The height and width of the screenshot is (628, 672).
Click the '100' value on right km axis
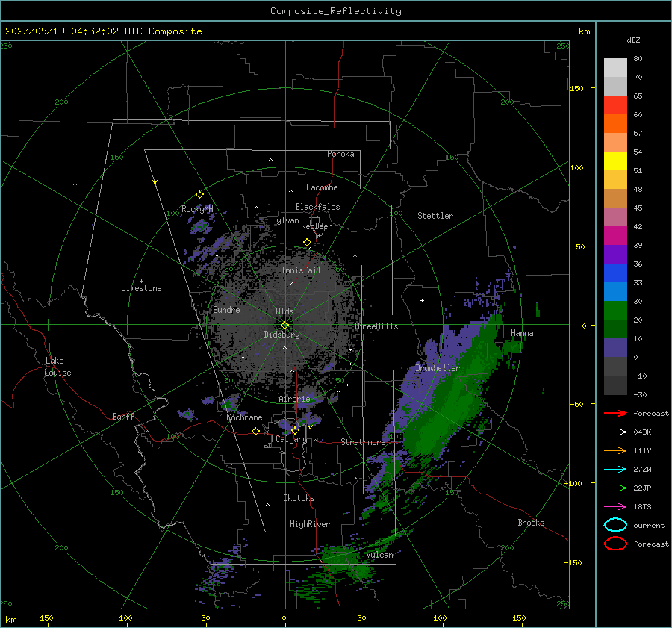click(x=576, y=167)
